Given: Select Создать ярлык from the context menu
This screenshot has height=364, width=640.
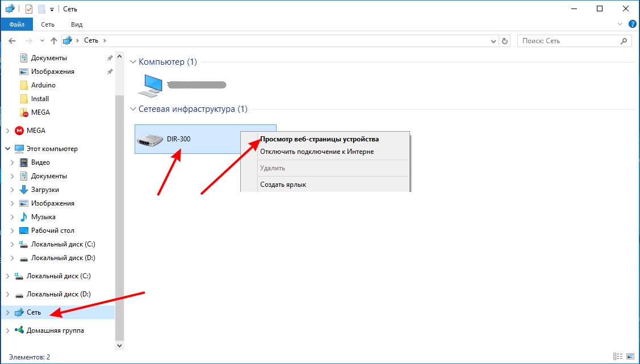Looking at the screenshot, I should coord(284,184).
